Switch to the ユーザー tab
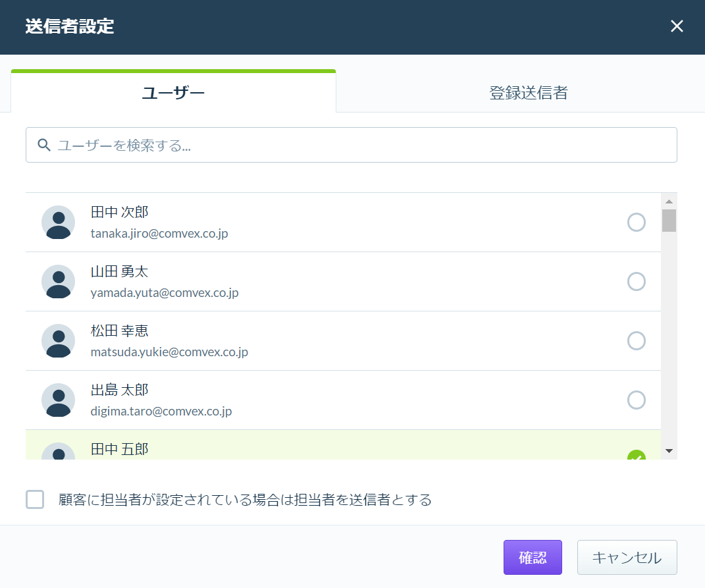705x588 pixels. click(x=173, y=93)
